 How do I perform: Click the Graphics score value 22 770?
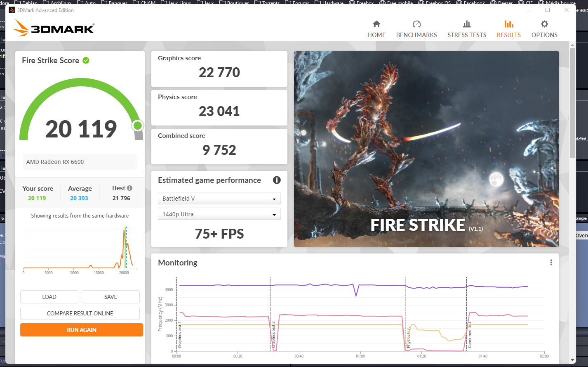click(x=219, y=73)
